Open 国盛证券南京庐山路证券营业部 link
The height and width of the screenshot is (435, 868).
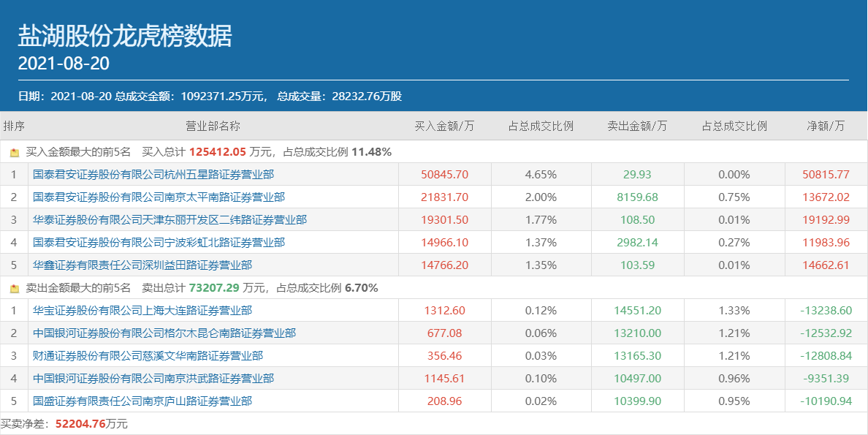point(142,401)
